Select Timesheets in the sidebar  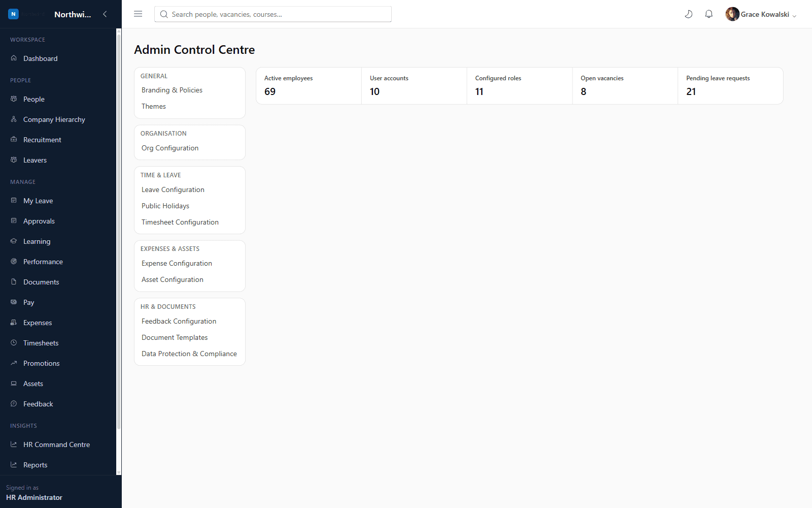[x=58, y=343]
